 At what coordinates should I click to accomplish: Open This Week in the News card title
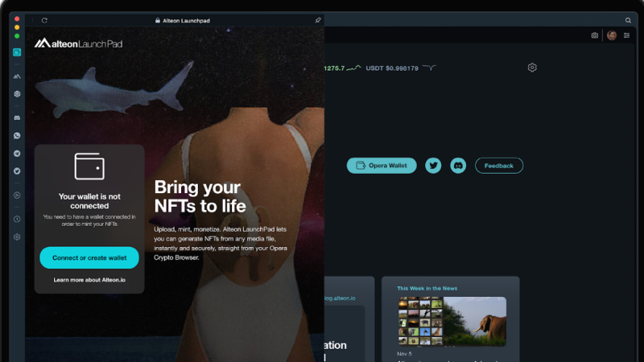(x=427, y=288)
